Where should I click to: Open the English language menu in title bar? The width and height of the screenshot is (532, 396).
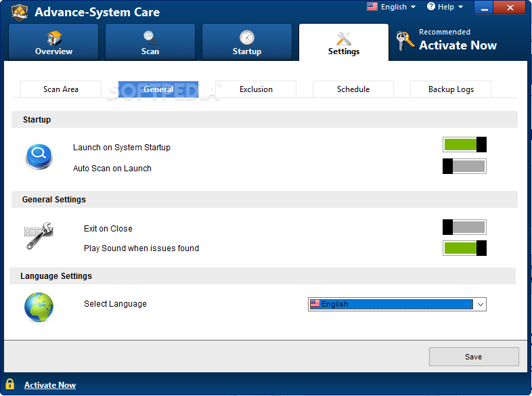click(x=391, y=7)
